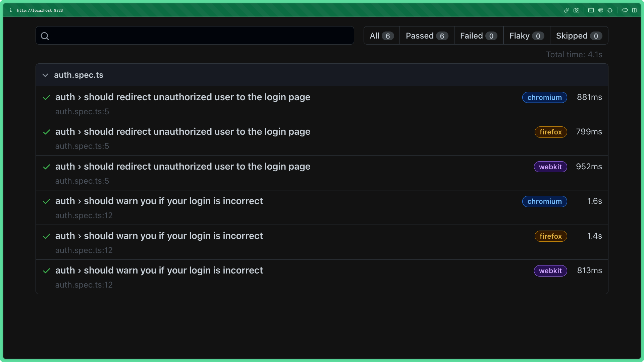Select the Passed tab showing 6 tests

click(x=426, y=36)
